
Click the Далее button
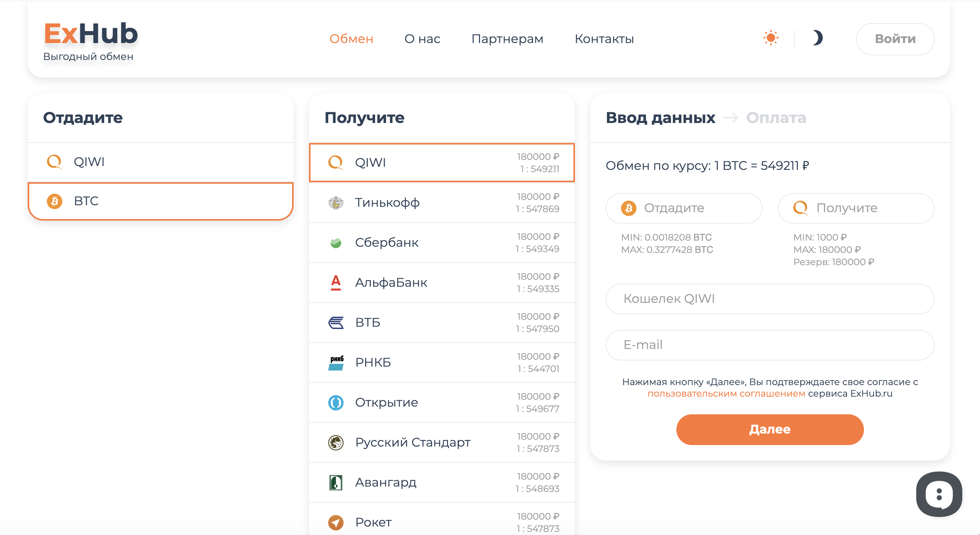pos(770,430)
